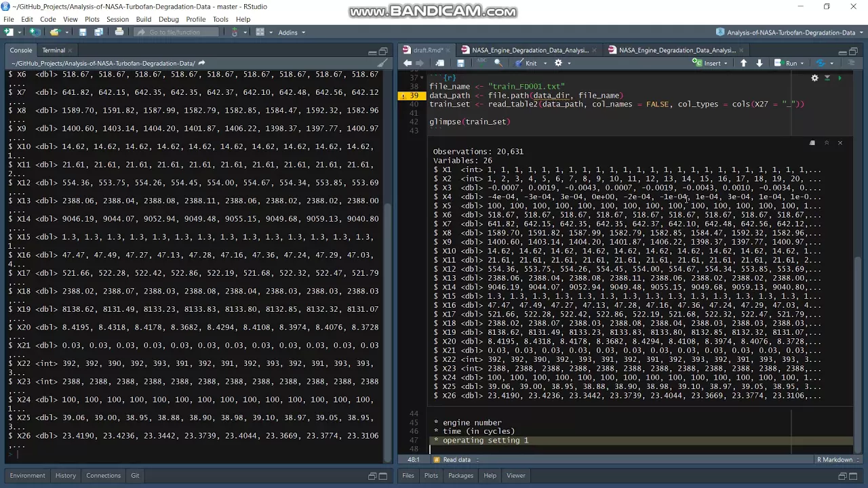Viewport: 868px width, 488px height.
Task: Switch to the Environment tab
Action: point(27,476)
